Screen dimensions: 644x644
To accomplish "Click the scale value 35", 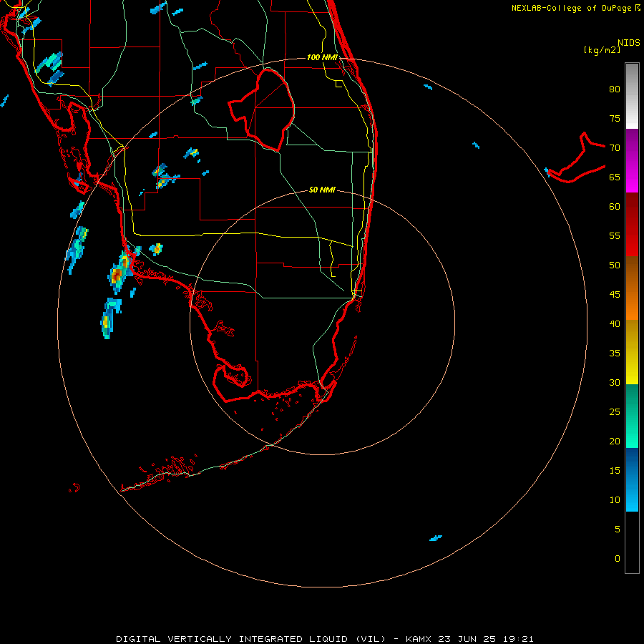I will (x=615, y=353).
